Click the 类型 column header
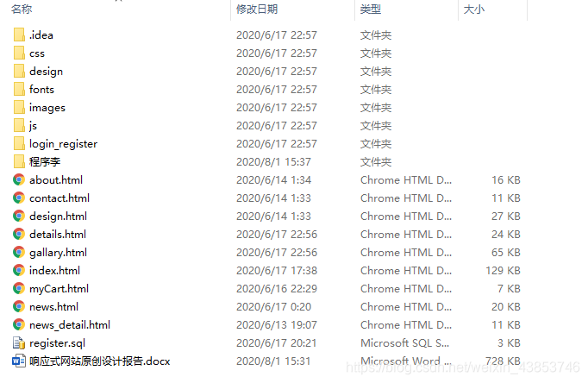Image resolution: width=588 pixels, height=383 pixels. [371, 9]
